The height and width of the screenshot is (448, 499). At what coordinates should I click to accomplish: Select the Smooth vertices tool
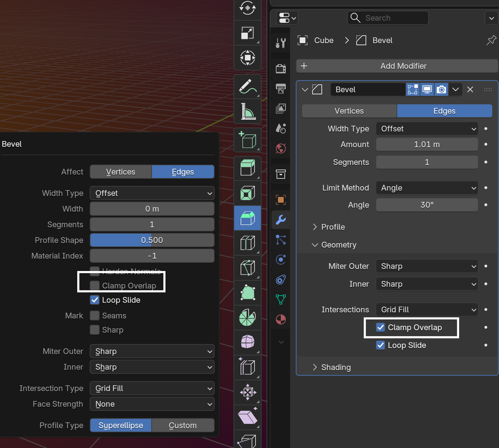point(248,342)
